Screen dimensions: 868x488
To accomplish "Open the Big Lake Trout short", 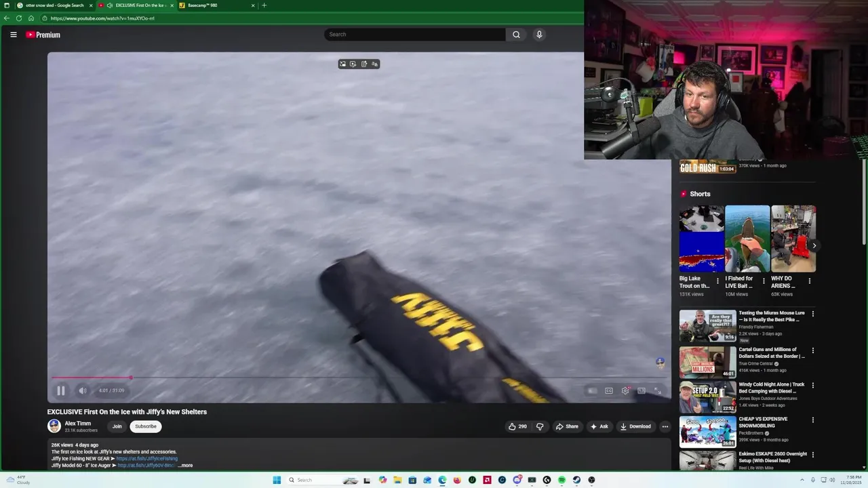I will click(701, 239).
